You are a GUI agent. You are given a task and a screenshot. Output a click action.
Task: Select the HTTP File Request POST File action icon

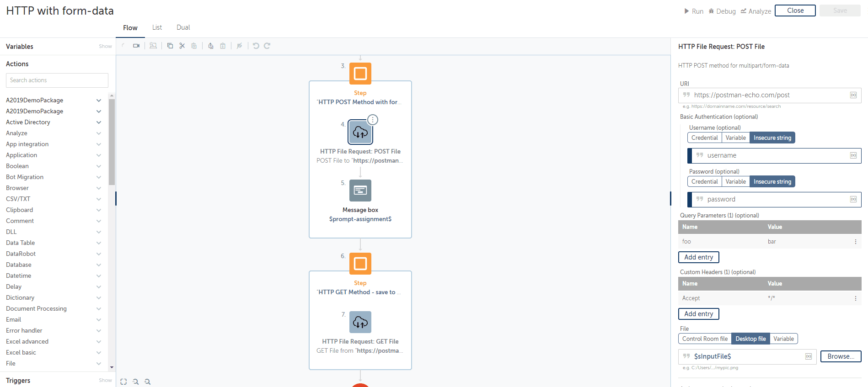coord(360,132)
